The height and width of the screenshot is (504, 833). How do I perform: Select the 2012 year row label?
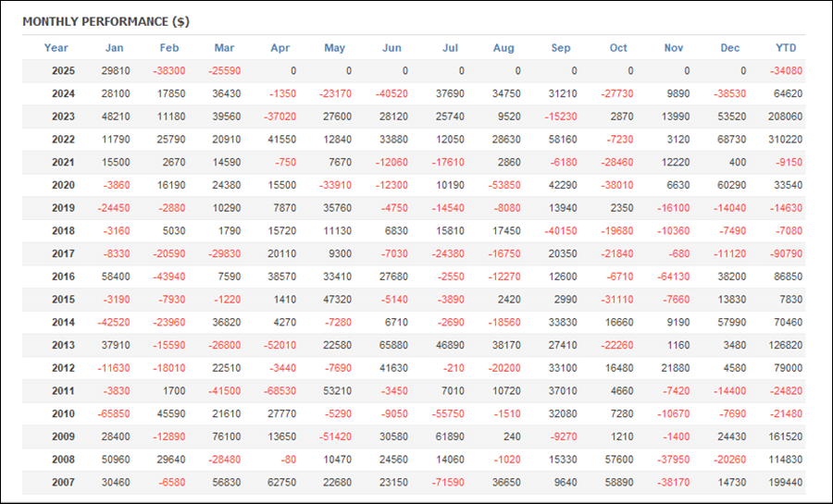click(x=63, y=368)
